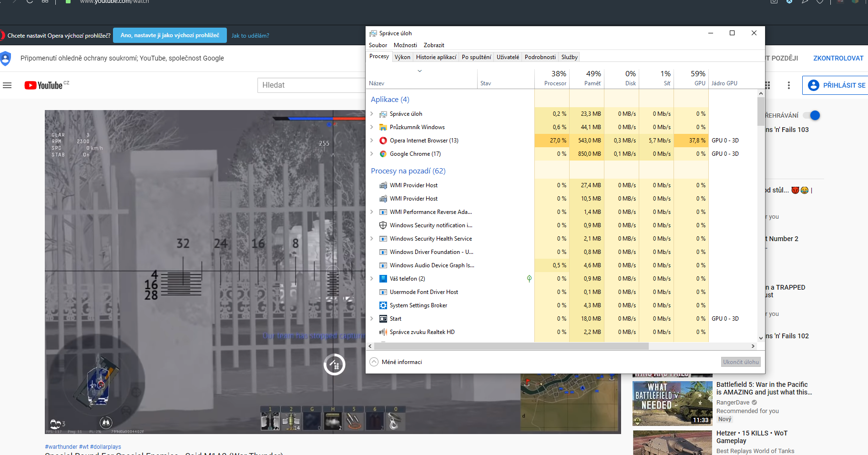868x455 pixels.
Task: Open the Jak to udělám? link
Action: coord(250,36)
